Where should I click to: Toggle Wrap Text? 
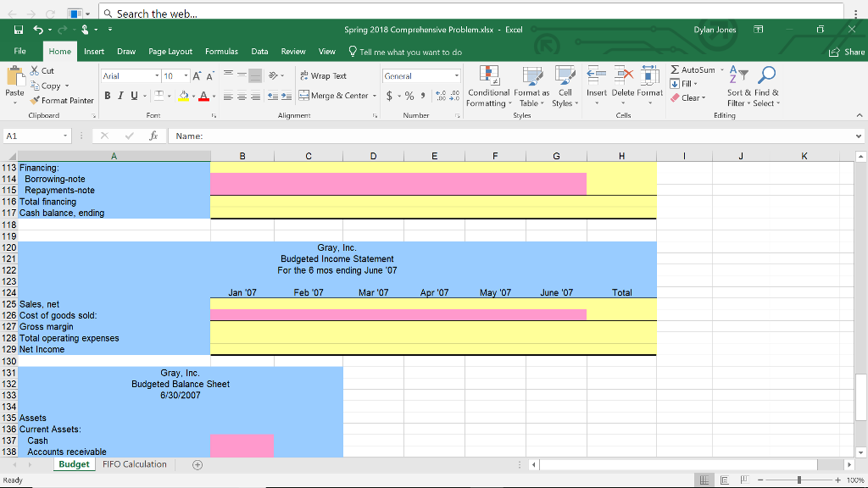click(323, 75)
